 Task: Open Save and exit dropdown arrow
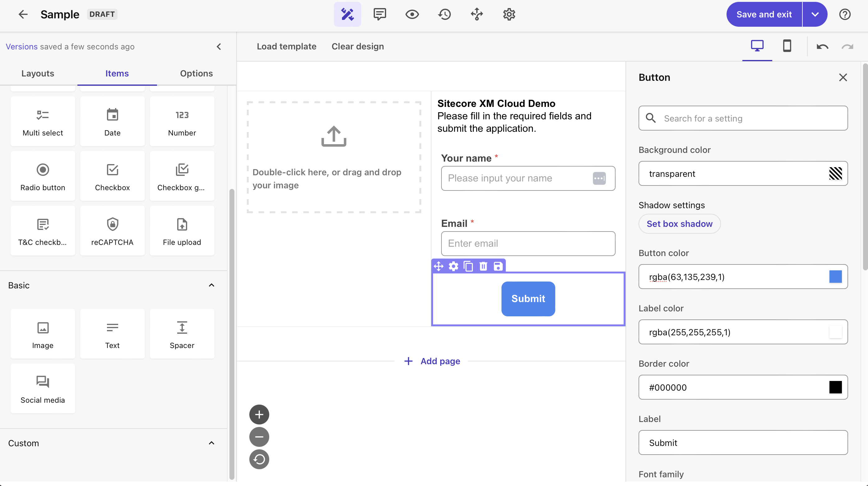[815, 14]
